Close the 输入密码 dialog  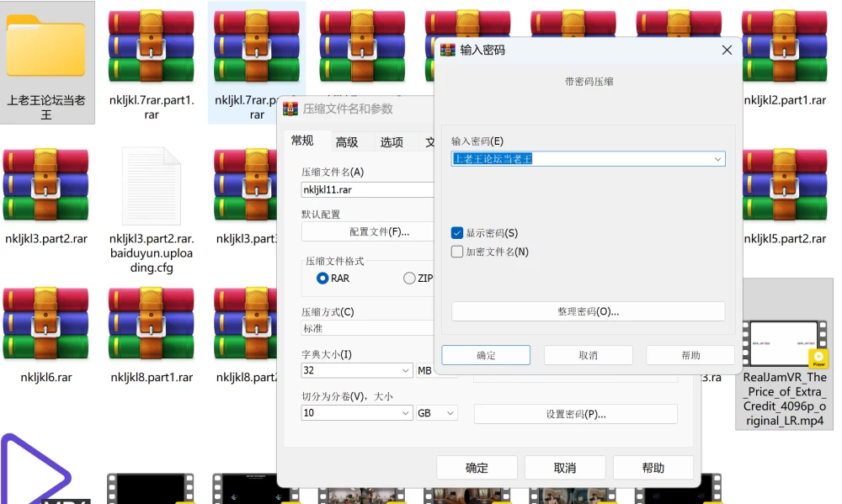727,50
